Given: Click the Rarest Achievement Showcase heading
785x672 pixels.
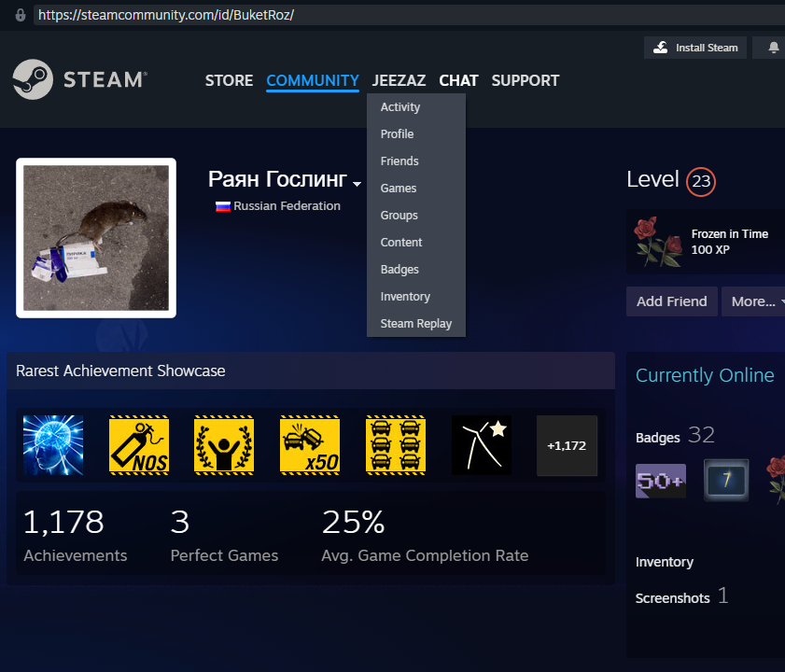Looking at the screenshot, I should click(120, 371).
